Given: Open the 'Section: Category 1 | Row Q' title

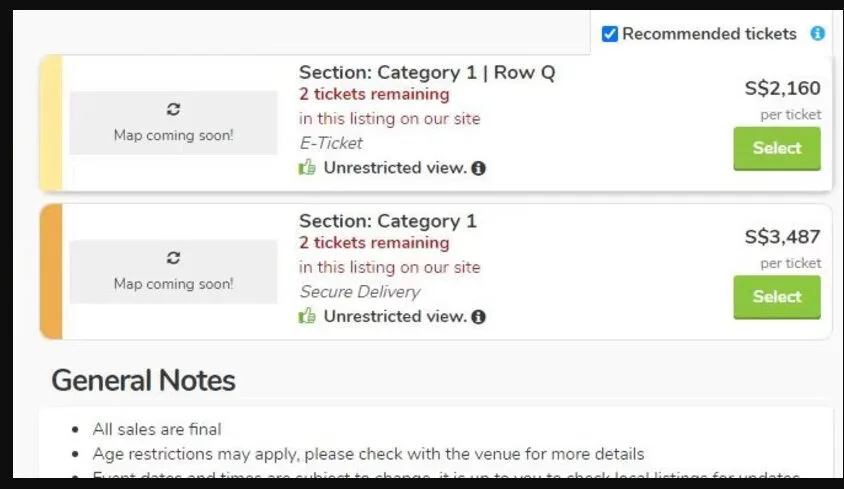Looking at the screenshot, I should [x=427, y=72].
